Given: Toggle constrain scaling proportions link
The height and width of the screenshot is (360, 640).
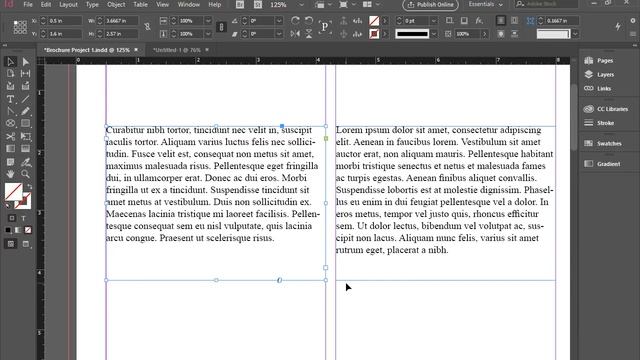Looking at the screenshot, I should [221, 27].
